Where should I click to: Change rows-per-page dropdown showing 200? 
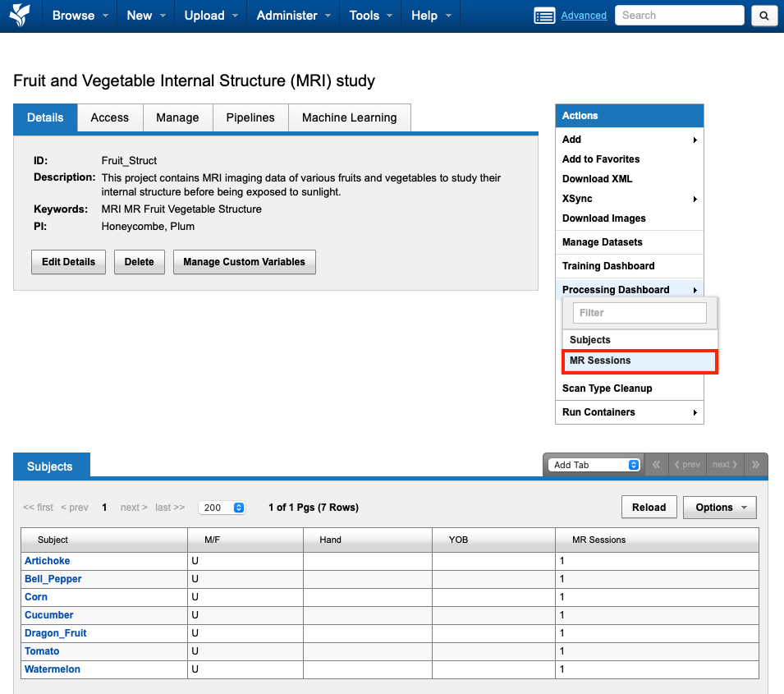(x=222, y=508)
